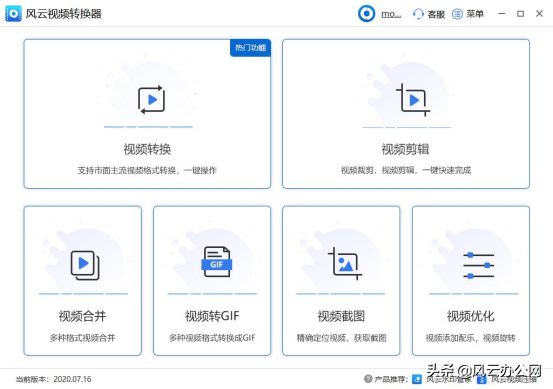Open the 视频剪辑 title text
Screen dimensions: 553x389
tap(406, 149)
